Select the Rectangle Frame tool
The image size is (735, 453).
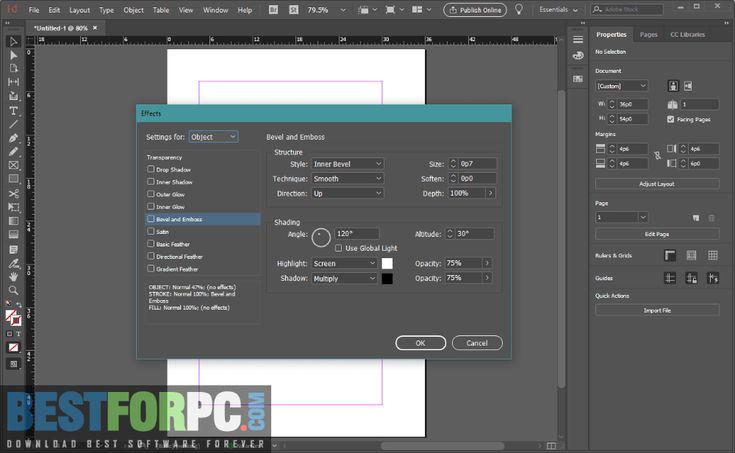pos(13,165)
